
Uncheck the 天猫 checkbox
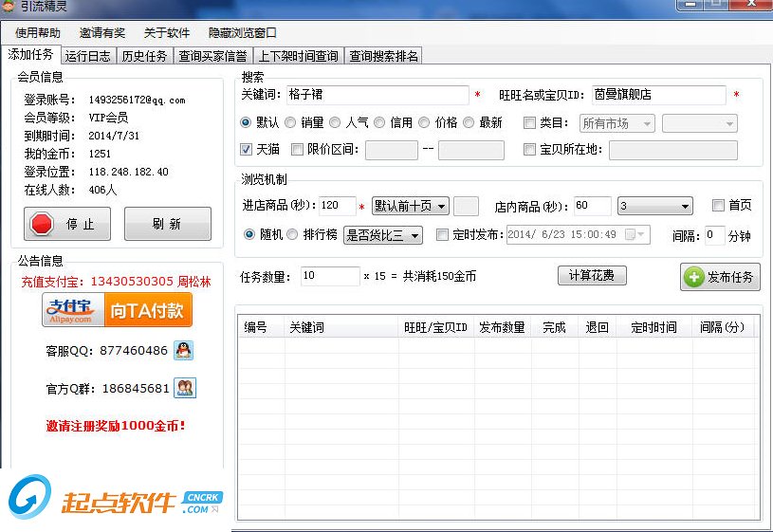247,149
